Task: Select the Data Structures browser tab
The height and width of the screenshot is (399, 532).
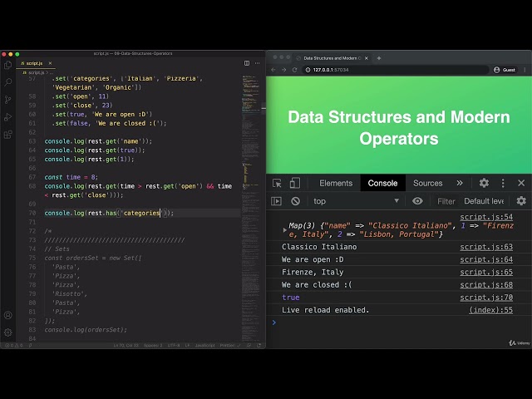Action: click(x=332, y=58)
